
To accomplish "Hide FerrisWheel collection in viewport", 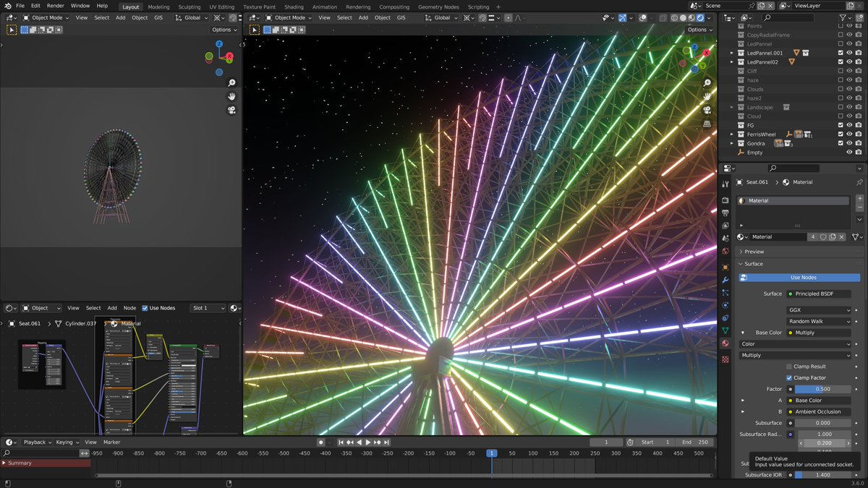I will (x=849, y=134).
